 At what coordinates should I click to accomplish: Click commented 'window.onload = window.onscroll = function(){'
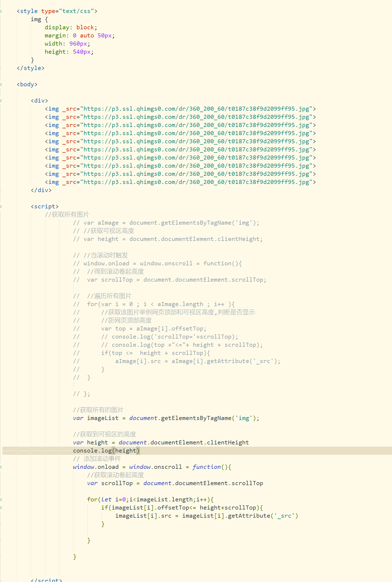(158, 263)
